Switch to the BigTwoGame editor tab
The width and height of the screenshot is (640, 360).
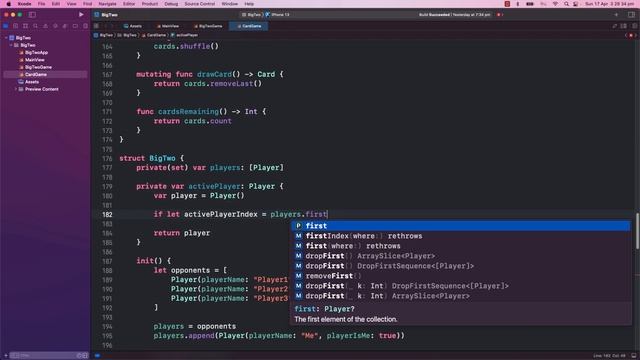click(x=208, y=26)
